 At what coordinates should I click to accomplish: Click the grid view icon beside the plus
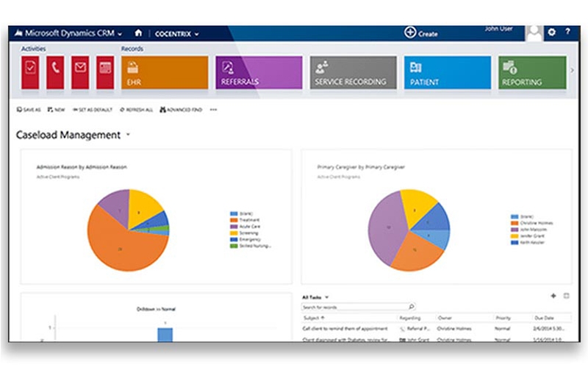[566, 296]
